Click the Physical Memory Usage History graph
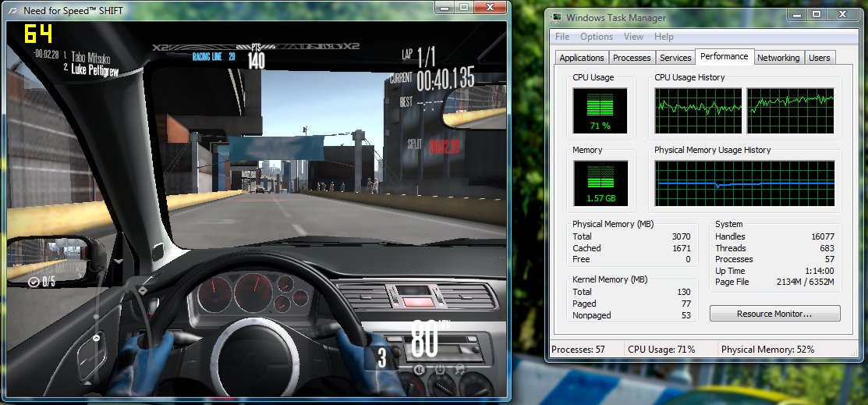The height and width of the screenshot is (405, 868). click(x=745, y=183)
